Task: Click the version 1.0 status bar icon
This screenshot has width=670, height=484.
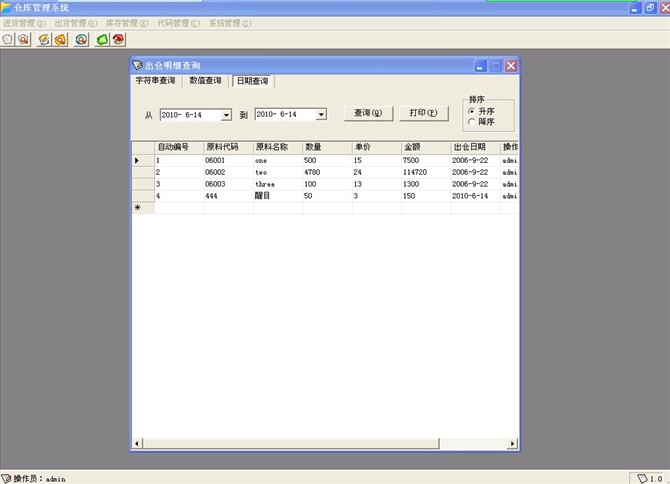Action: pyautogui.click(x=642, y=478)
